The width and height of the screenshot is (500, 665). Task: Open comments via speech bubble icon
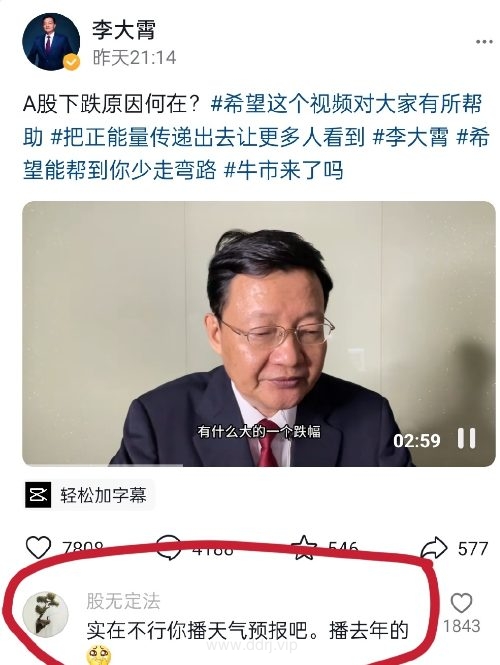click(168, 548)
